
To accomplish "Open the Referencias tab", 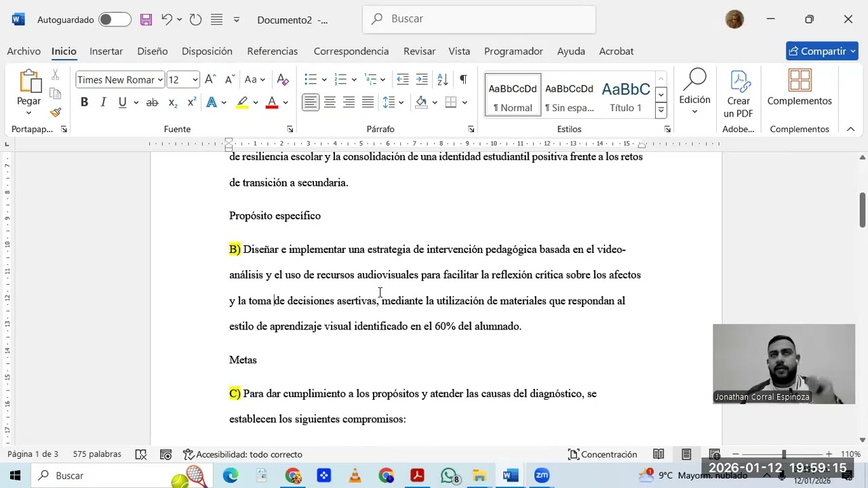I will (x=273, y=52).
